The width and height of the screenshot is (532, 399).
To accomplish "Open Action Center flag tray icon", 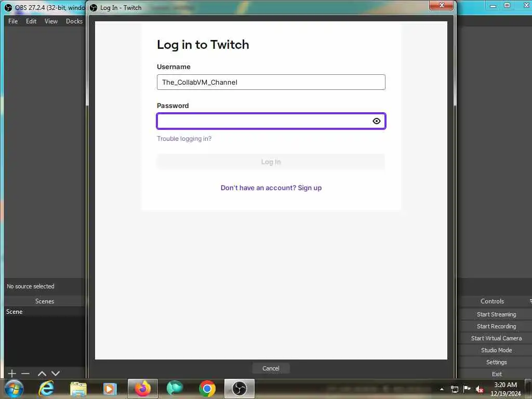I will point(467,389).
